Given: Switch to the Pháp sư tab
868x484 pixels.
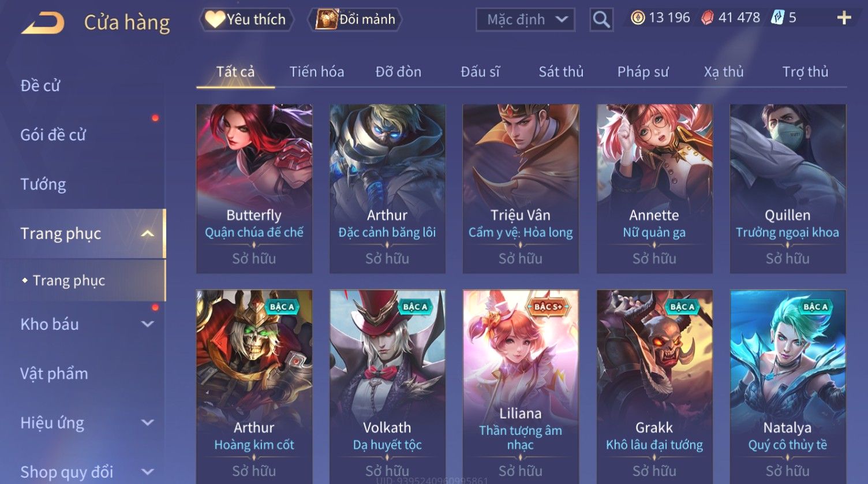Looking at the screenshot, I should coord(643,72).
